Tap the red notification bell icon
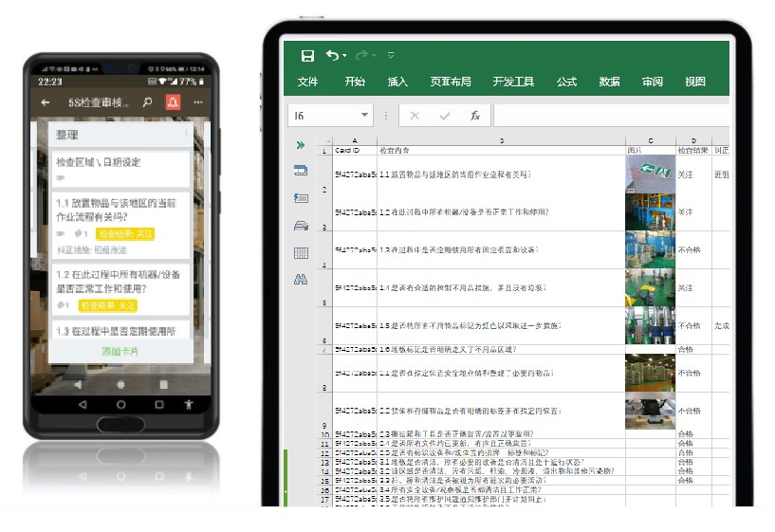This screenshot has width=775, height=532. coord(173,102)
